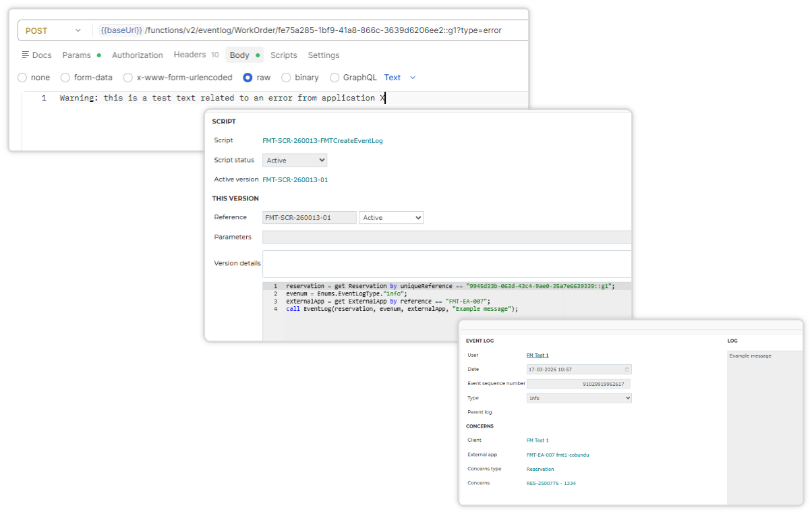Open the Active version FMT-SCR-260013-01 link
This screenshot has height=514, width=812.
coord(295,180)
